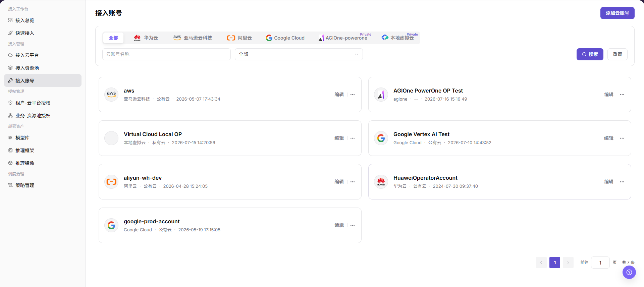Click the 添加云账号 button
The image size is (644, 287).
point(617,13)
